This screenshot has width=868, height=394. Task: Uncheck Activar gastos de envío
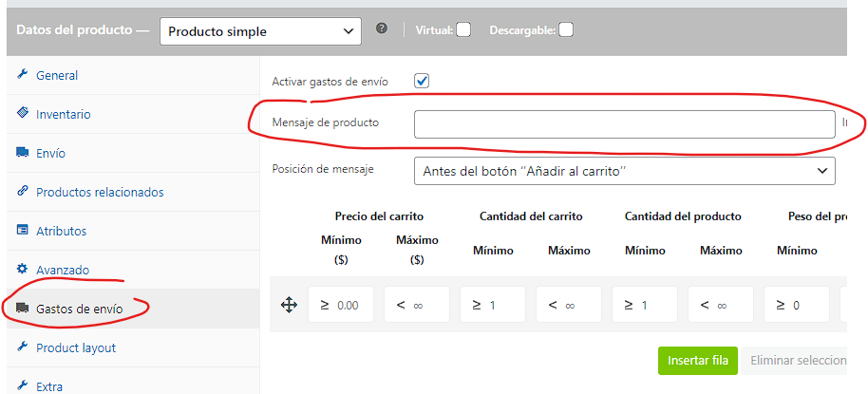click(x=422, y=82)
